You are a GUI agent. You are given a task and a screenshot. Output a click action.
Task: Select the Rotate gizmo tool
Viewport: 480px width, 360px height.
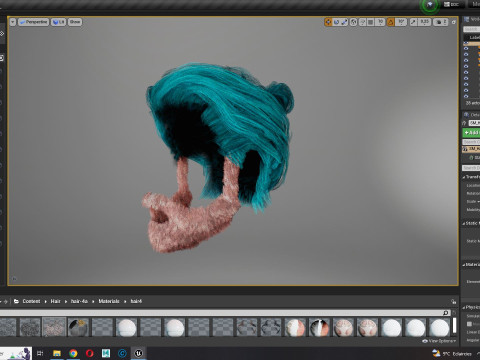click(336, 22)
